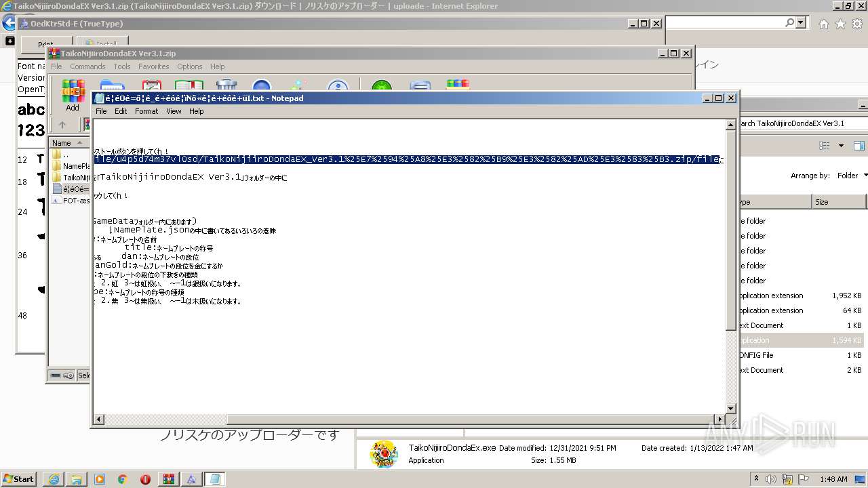
Task: Open Notepad Edit menu
Action: pyautogui.click(x=121, y=111)
